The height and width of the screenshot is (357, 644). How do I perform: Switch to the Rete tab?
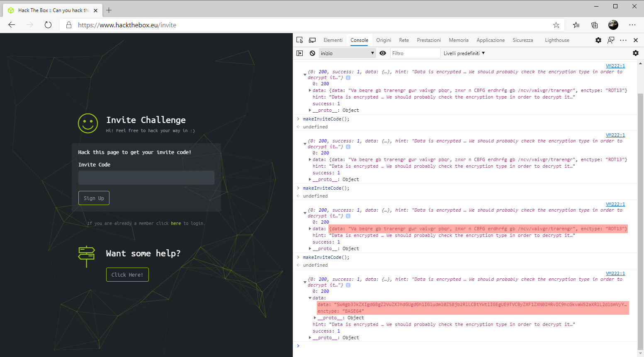(404, 40)
